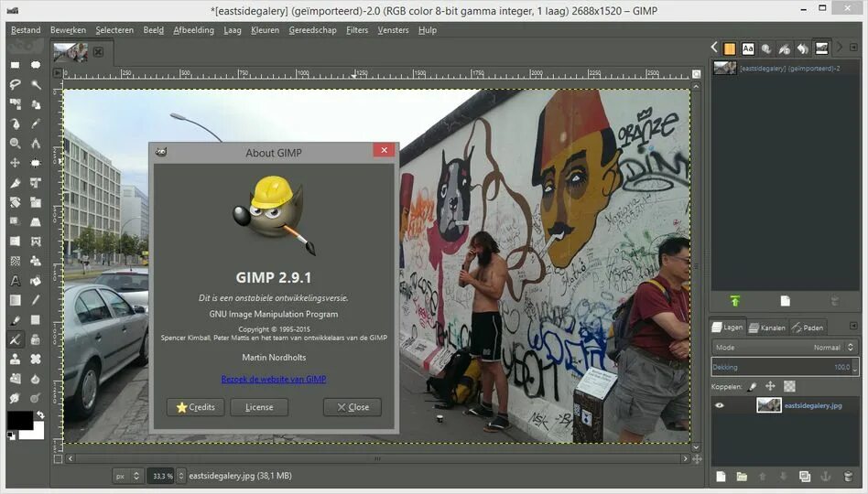The height and width of the screenshot is (494, 868).
Task: Toggle lock alpha channel
Action: pos(789,386)
